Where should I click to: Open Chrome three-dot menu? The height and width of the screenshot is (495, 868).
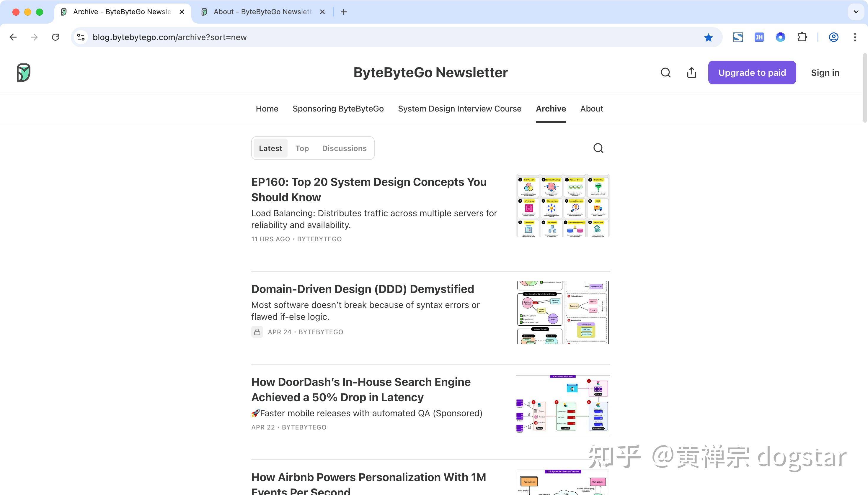[855, 37]
